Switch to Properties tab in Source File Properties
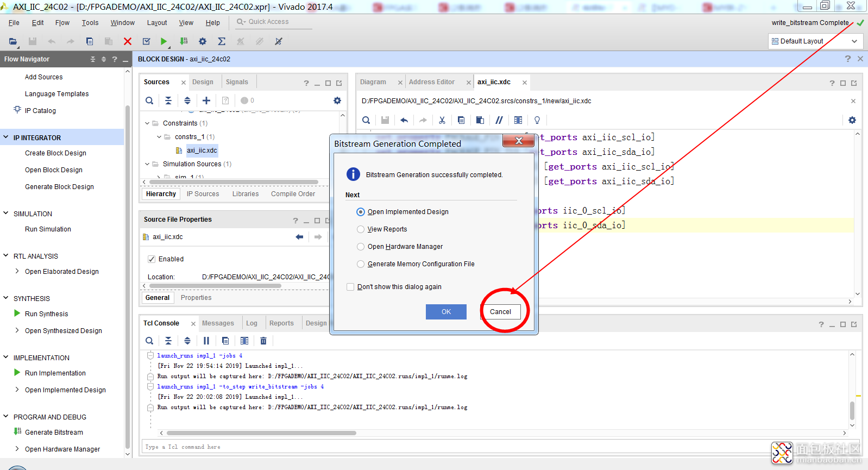 tap(196, 298)
